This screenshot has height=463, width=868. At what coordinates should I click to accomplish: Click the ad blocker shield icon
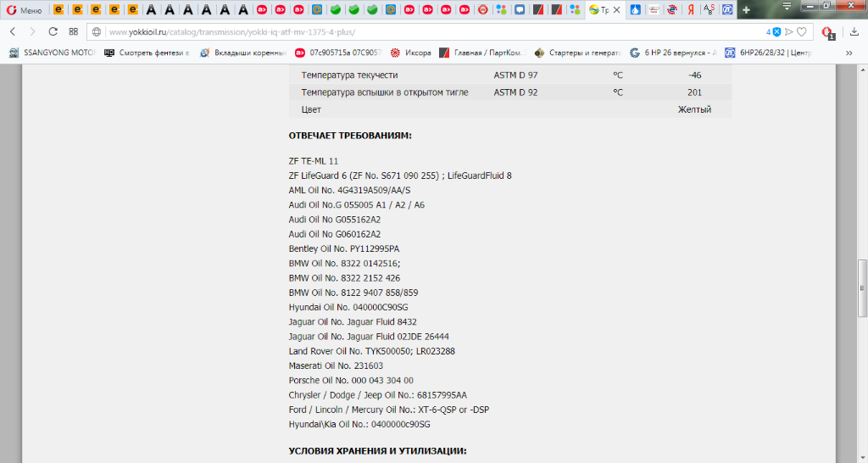coord(776,31)
